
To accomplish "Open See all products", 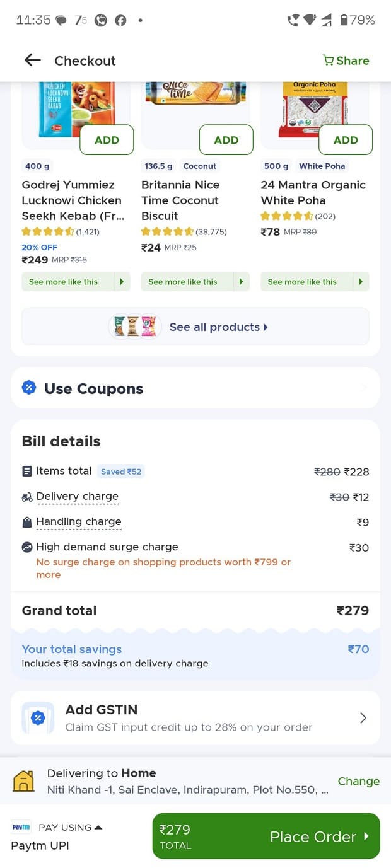I will (195, 327).
